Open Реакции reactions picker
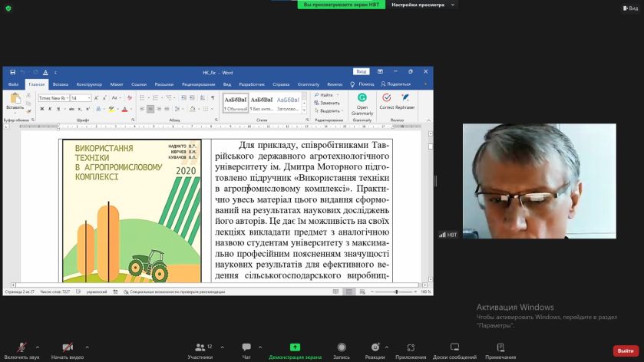This screenshot has height=362, width=644. tap(375, 348)
